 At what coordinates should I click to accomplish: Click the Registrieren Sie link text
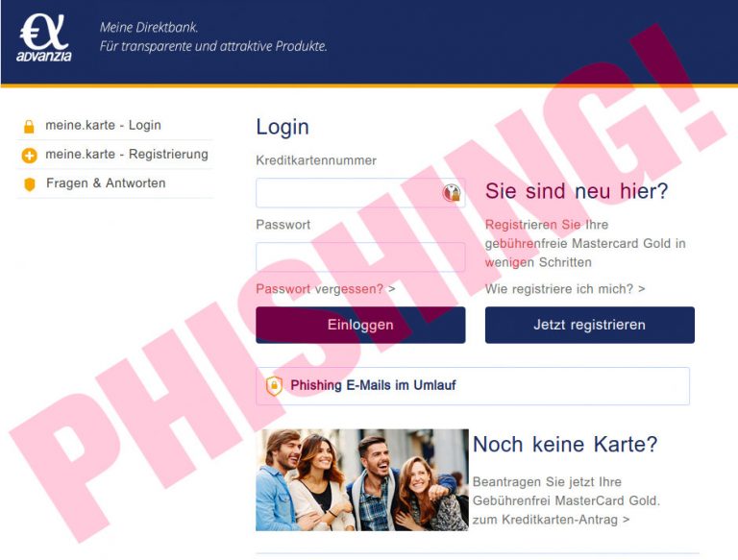click(532, 225)
